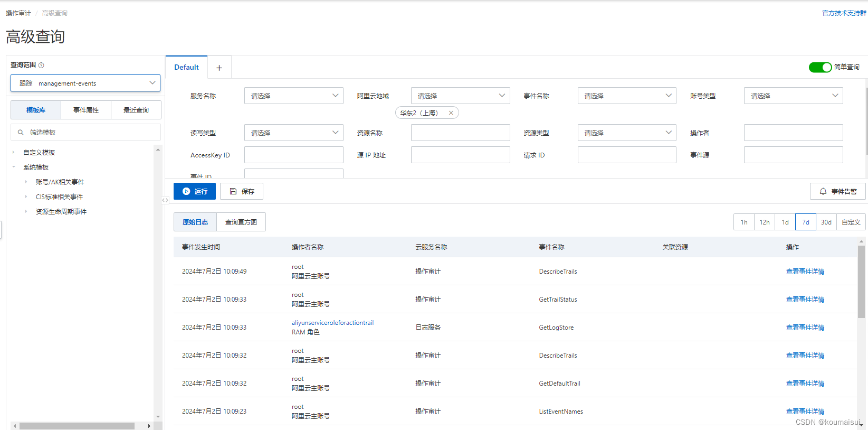
Task: Collapse the 系统模板 tree node
Action: tap(14, 167)
